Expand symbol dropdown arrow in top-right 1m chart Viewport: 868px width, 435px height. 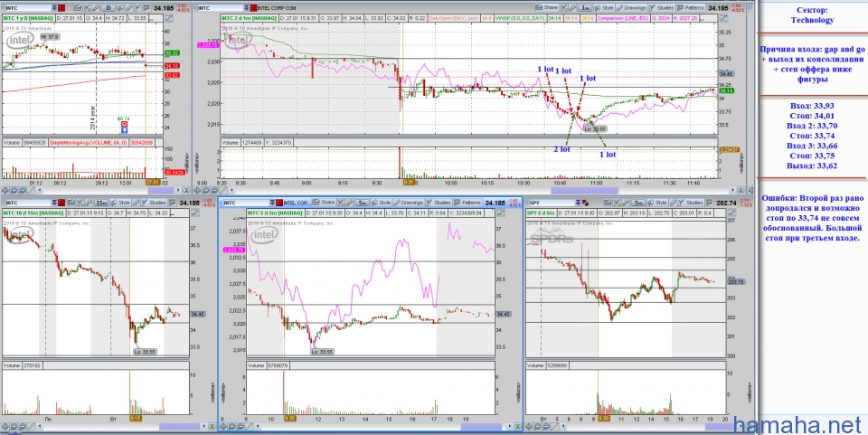click(x=247, y=8)
